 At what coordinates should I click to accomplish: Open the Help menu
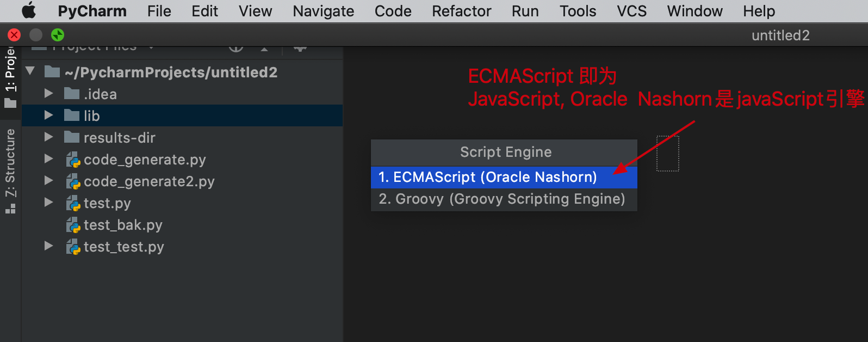[759, 11]
